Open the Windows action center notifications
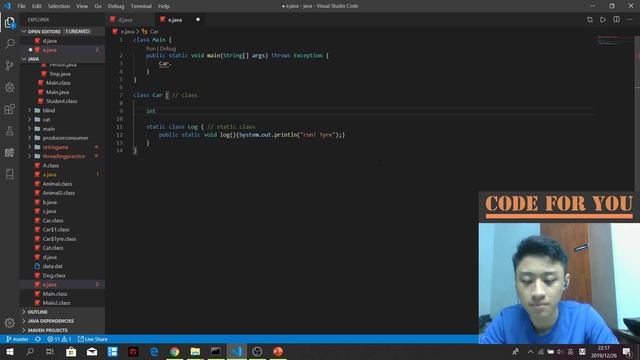This screenshot has width=640, height=360. 627,351
